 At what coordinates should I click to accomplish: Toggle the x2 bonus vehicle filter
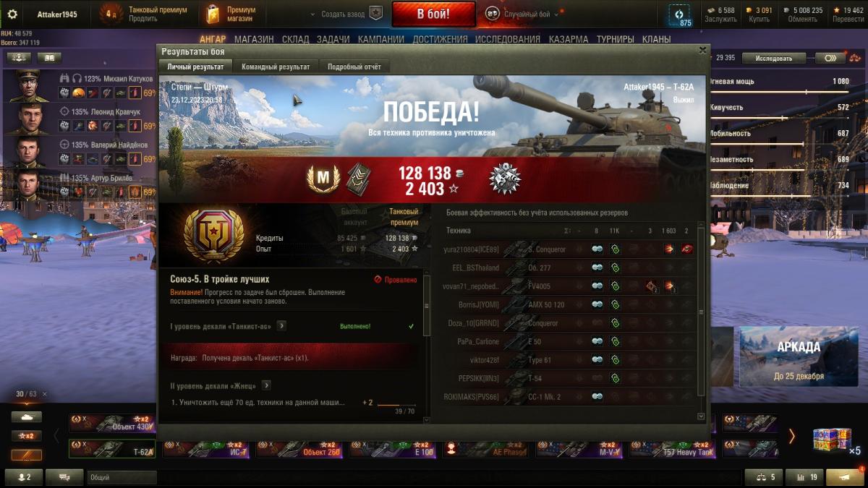[27, 436]
